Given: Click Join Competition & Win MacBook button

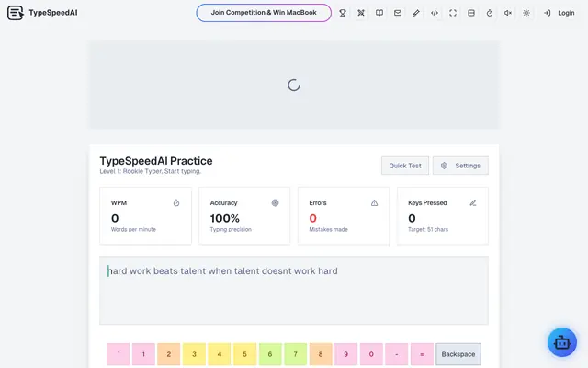Looking at the screenshot, I should tap(264, 13).
